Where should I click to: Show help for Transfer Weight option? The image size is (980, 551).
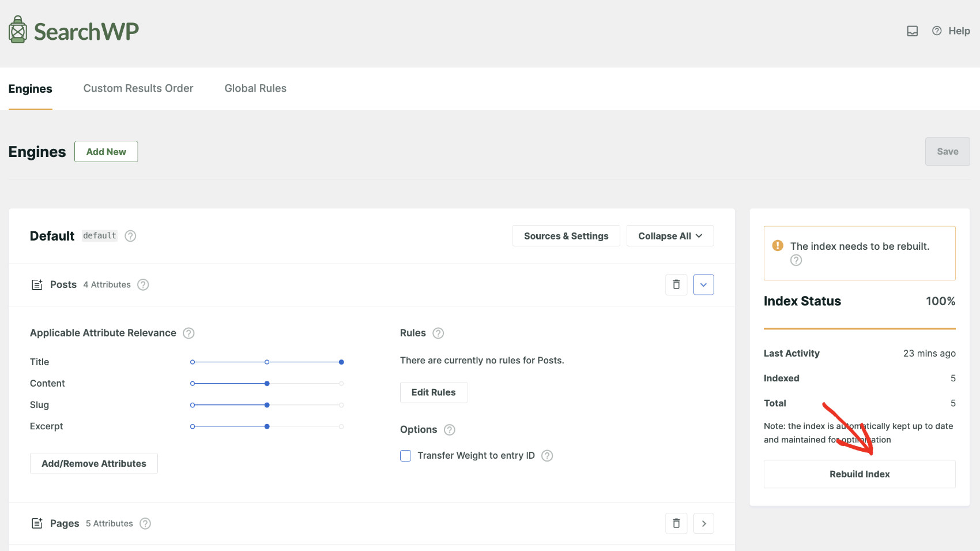tap(547, 456)
